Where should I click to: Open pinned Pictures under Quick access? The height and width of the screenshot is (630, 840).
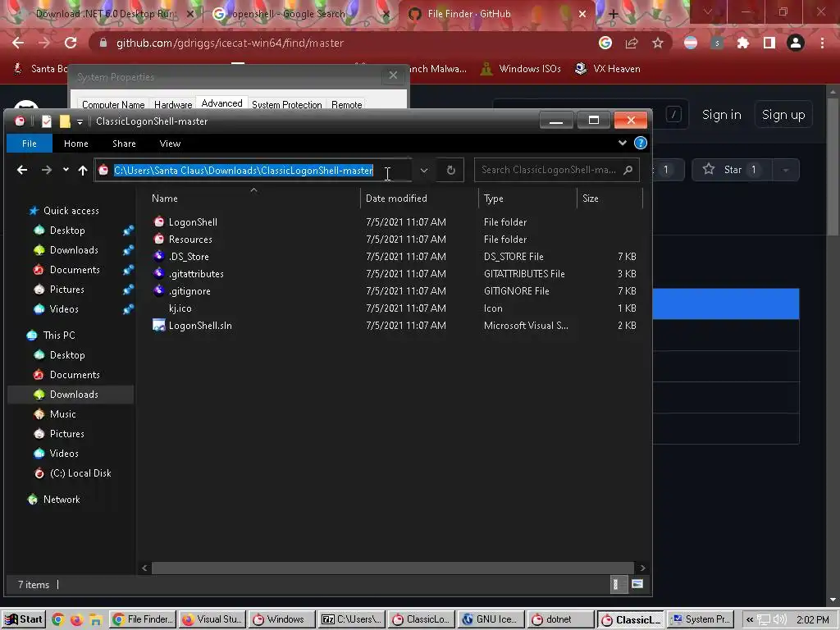(x=67, y=290)
